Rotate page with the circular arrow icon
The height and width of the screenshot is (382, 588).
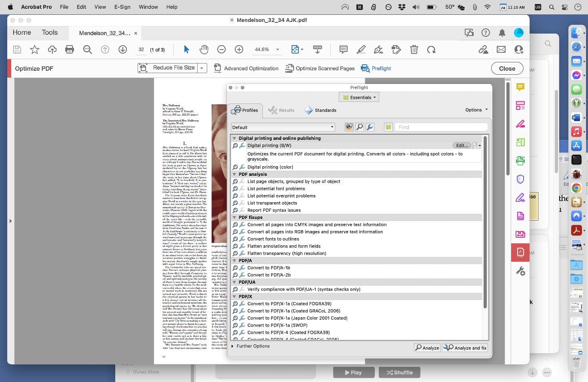[431, 50]
